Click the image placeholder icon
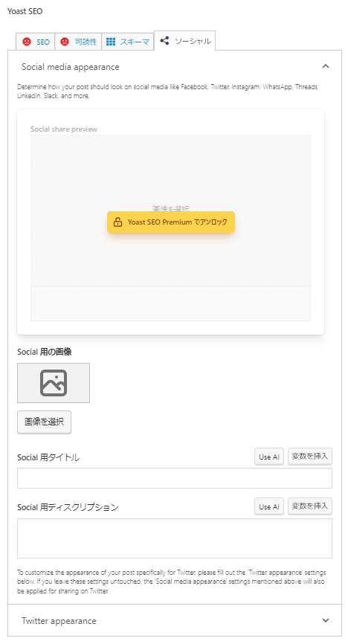 [x=54, y=383]
